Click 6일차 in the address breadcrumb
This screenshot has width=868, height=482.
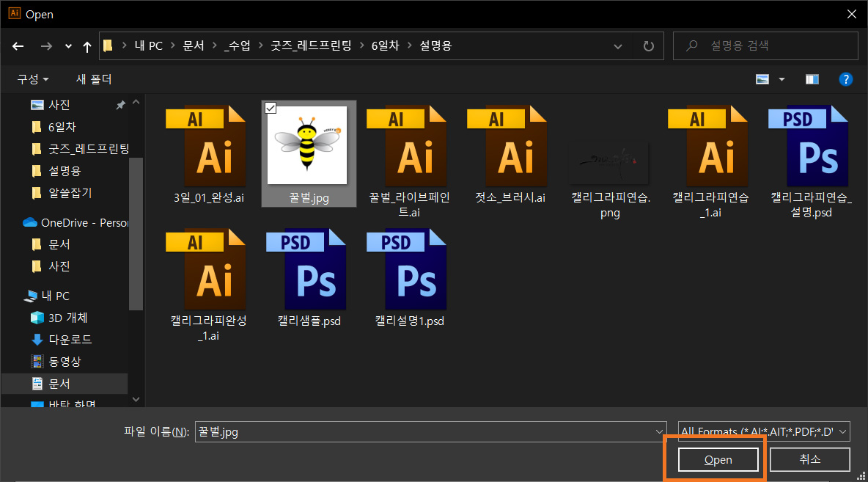click(385, 46)
